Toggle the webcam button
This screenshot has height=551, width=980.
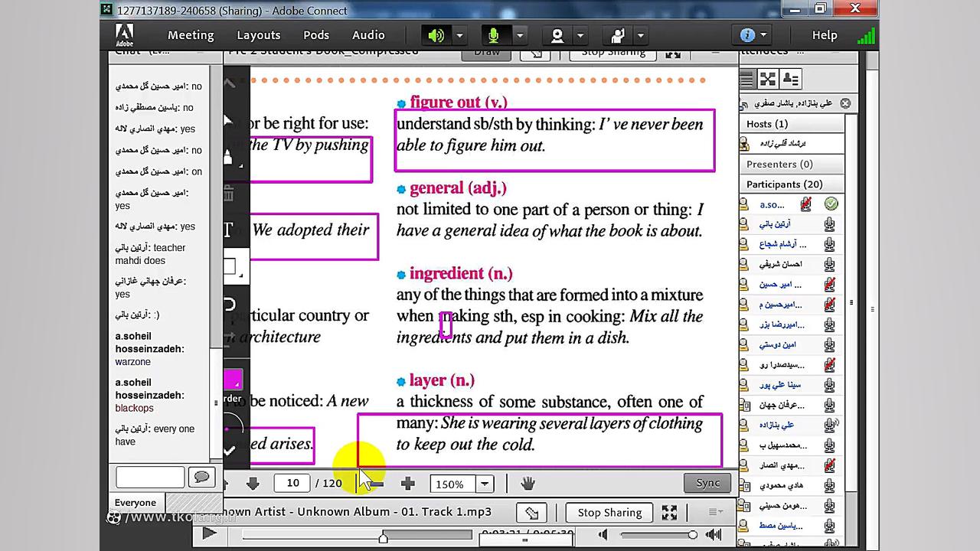[x=557, y=35]
